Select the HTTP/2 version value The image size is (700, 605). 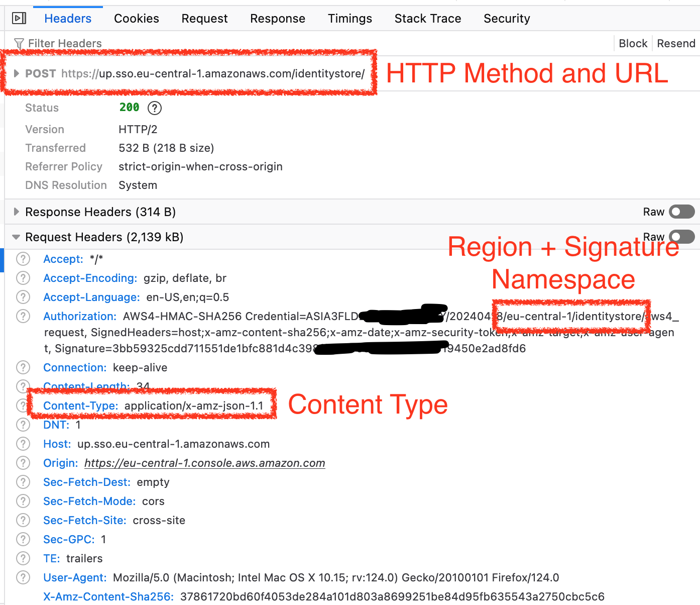138,130
